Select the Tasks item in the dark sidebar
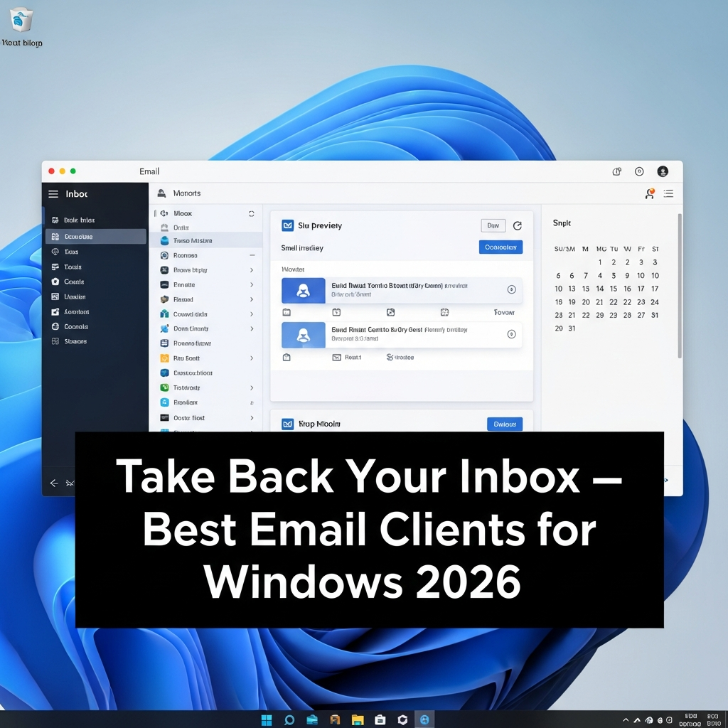Image resolution: width=728 pixels, height=728 pixels. click(x=73, y=252)
